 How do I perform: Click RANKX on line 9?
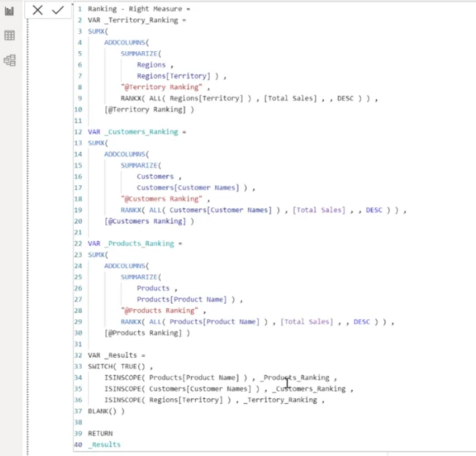[x=131, y=98]
